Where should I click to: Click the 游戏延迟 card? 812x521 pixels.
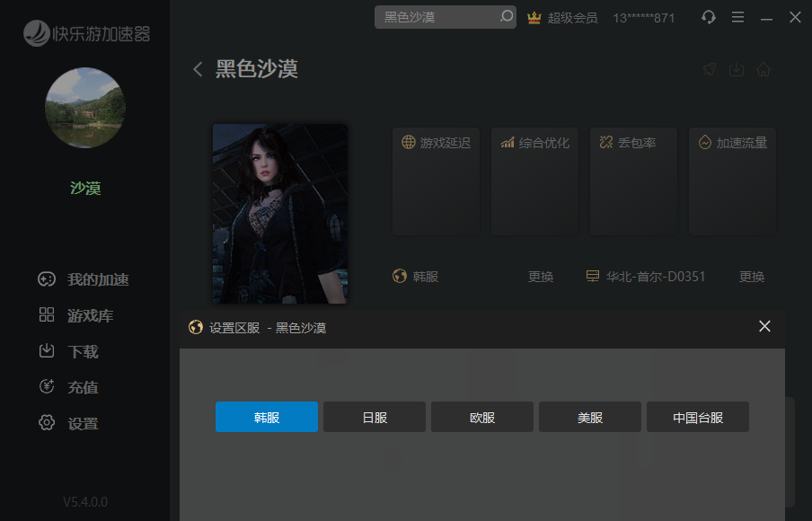tap(436, 181)
